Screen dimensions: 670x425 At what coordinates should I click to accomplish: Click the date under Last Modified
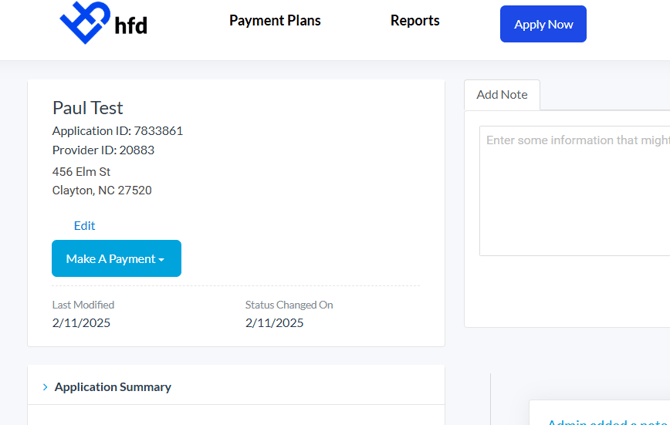(81, 322)
